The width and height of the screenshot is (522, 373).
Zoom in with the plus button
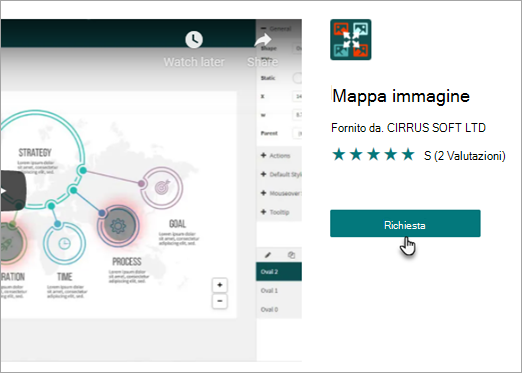point(220,285)
